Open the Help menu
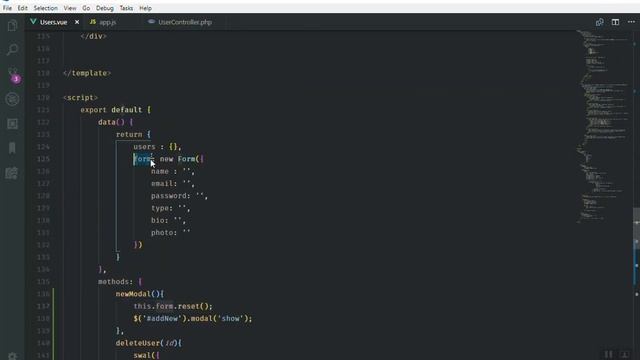640x360 pixels. point(145,8)
